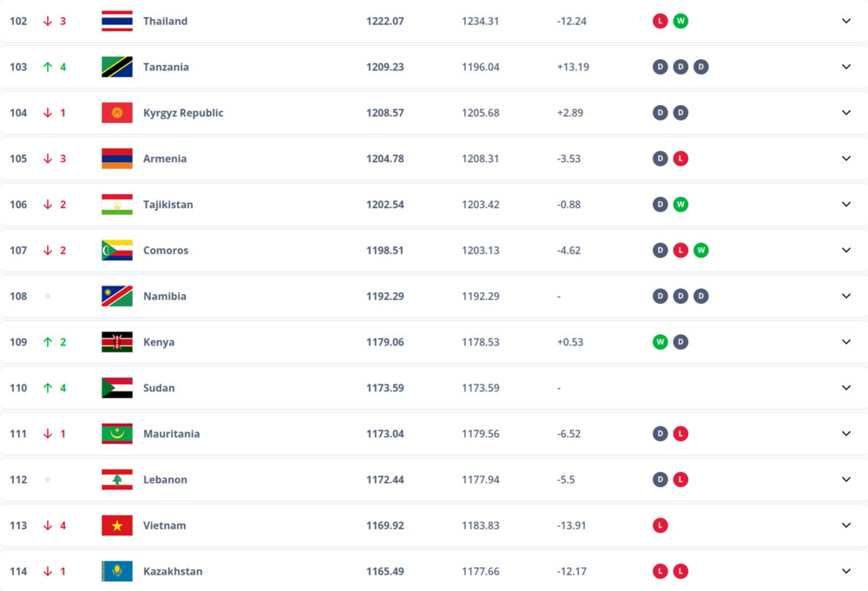
Task: Click the Kenya flag icon
Action: point(117,342)
